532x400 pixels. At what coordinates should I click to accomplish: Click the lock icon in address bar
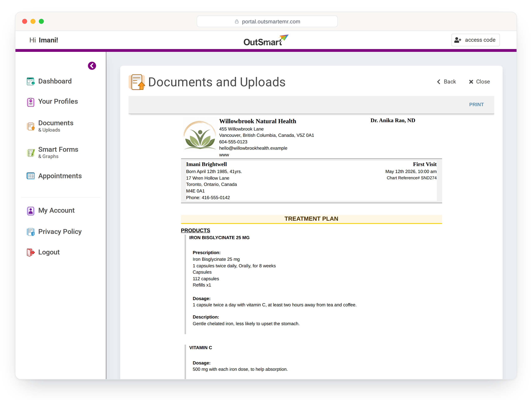click(237, 21)
